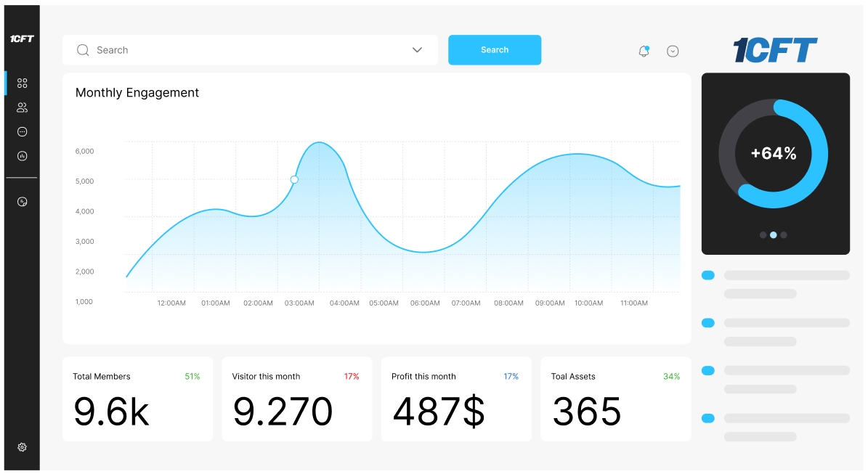This screenshot has height=474, width=868.
Task: Toggle the last blue bullet near panel bottom
Action: [x=708, y=418]
